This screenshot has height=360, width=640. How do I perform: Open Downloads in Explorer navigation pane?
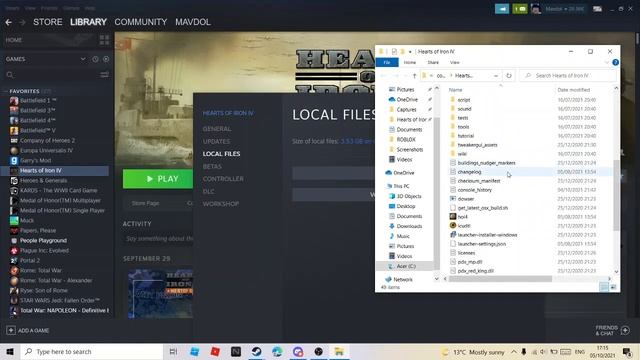[x=405, y=226]
